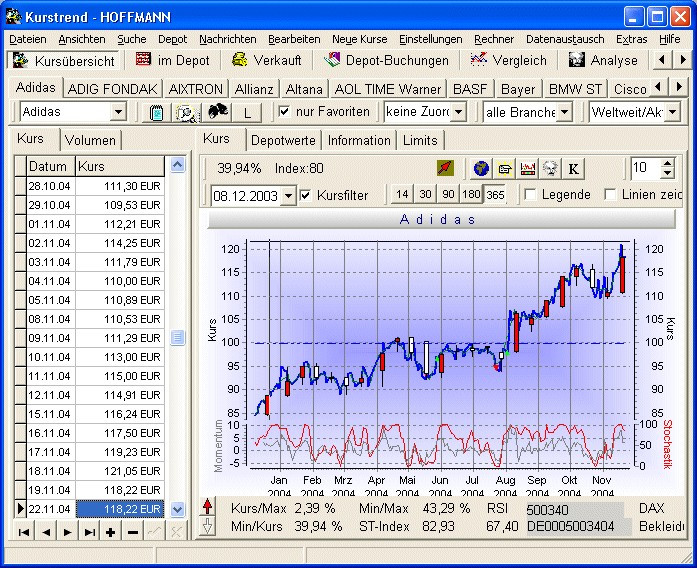Toggle 'nur Favoriten' checkbox
697x568 pixels.
coord(284,111)
